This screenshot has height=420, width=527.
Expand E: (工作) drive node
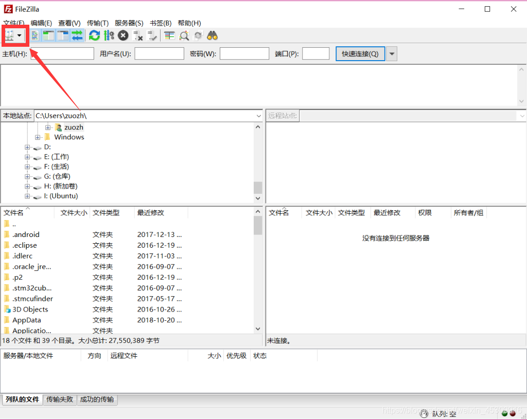tap(27, 157)
